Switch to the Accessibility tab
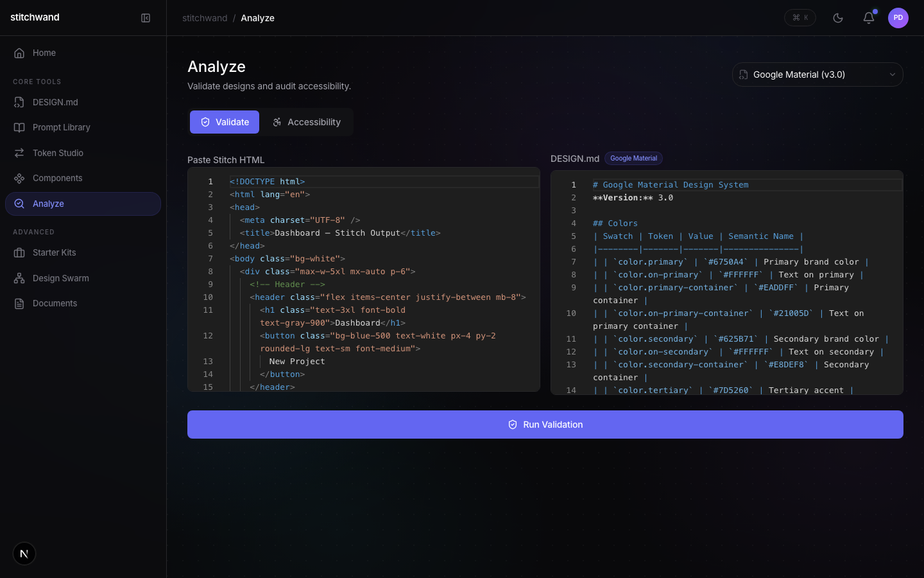Screen dimensions: 924x578 (306, 122)
